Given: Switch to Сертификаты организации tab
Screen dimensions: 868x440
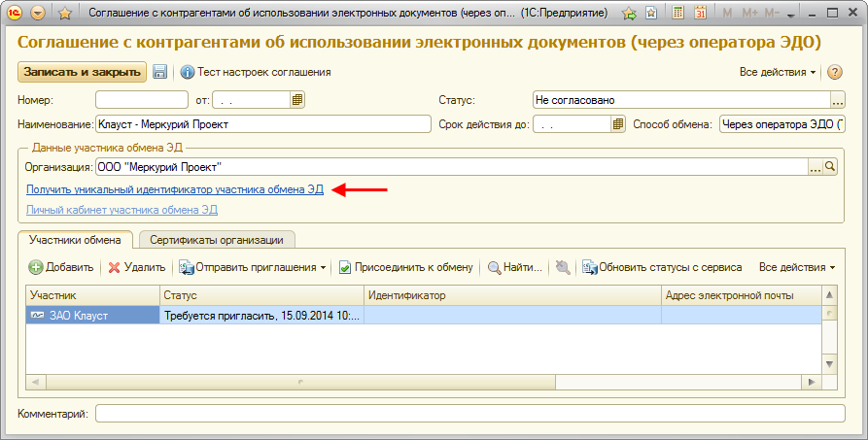Looking at the screenshot, I should (217, 240).
